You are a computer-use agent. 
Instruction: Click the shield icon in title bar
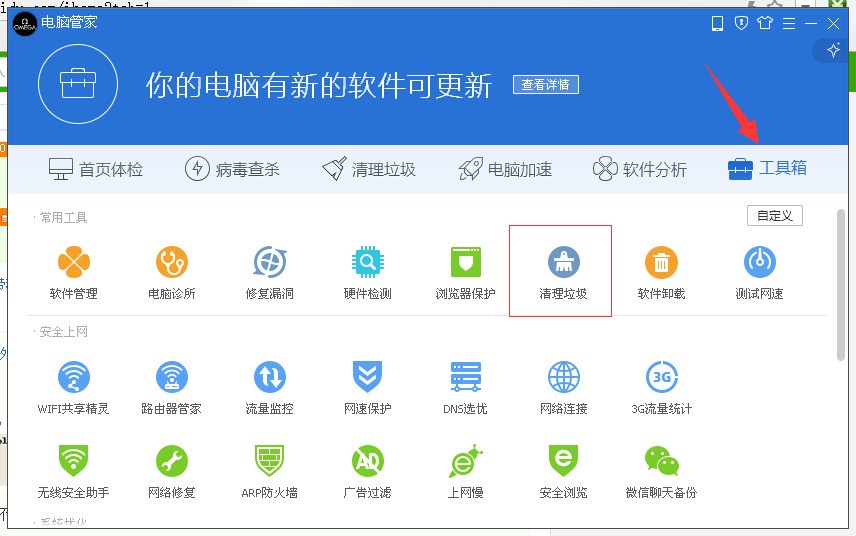(x=741, y=23)
